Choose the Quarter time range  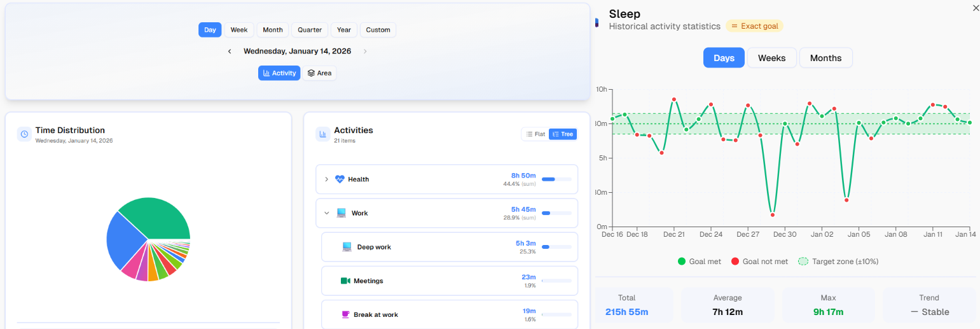pyautogui.click(x=310, y=30)
